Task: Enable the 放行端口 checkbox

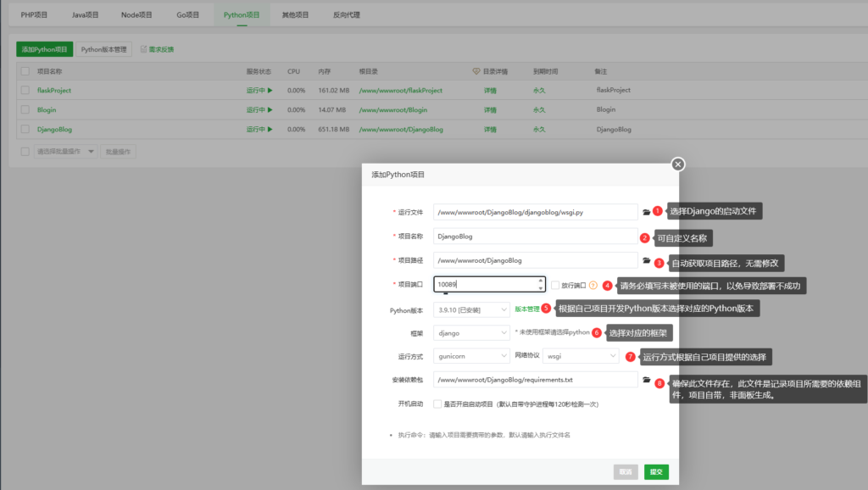Action: (x=554, y=285)
